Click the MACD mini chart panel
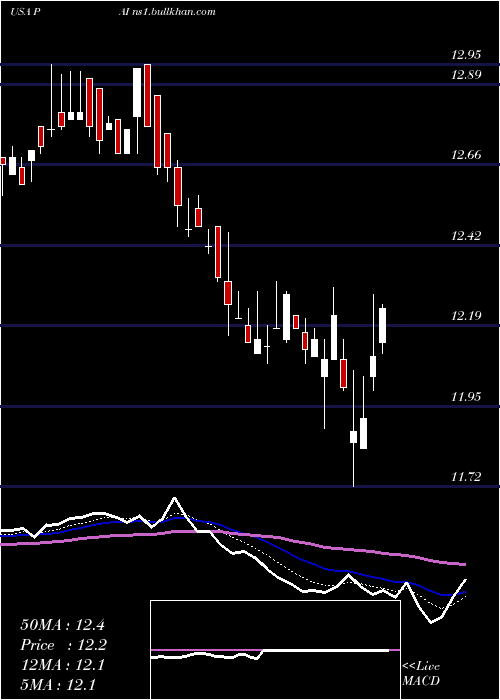Image resolution: width=500 pixels, height=700 pixels. click(275, 650)
